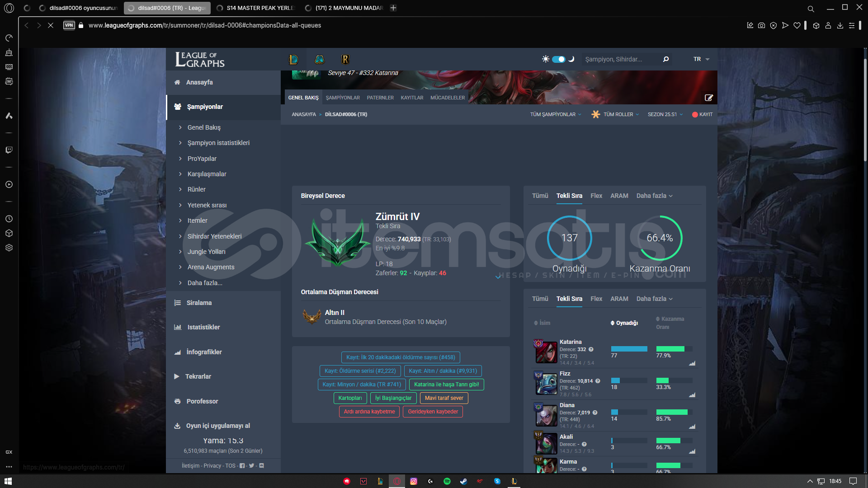Expand Daha fazla in win rate panel

coord(654,196)
